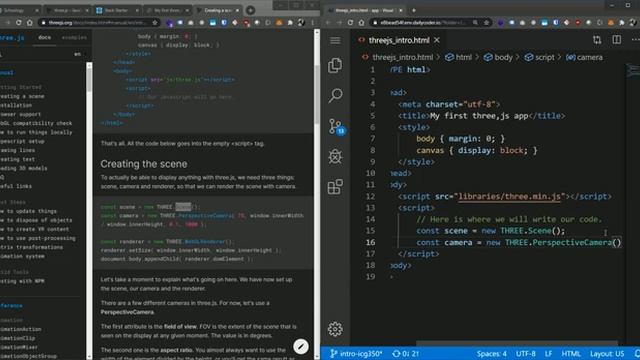The height and width of the screenshot is (360, 640).
Task: Open the editor more actions ellipsis
Action: pyautogui.click(x=635, y=40)
